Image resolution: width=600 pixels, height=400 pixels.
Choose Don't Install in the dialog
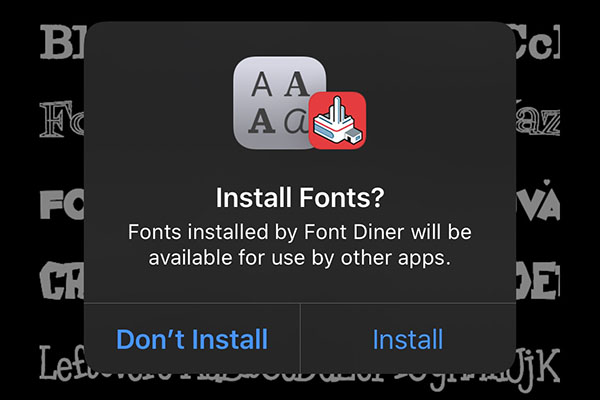tap(192, 339)
